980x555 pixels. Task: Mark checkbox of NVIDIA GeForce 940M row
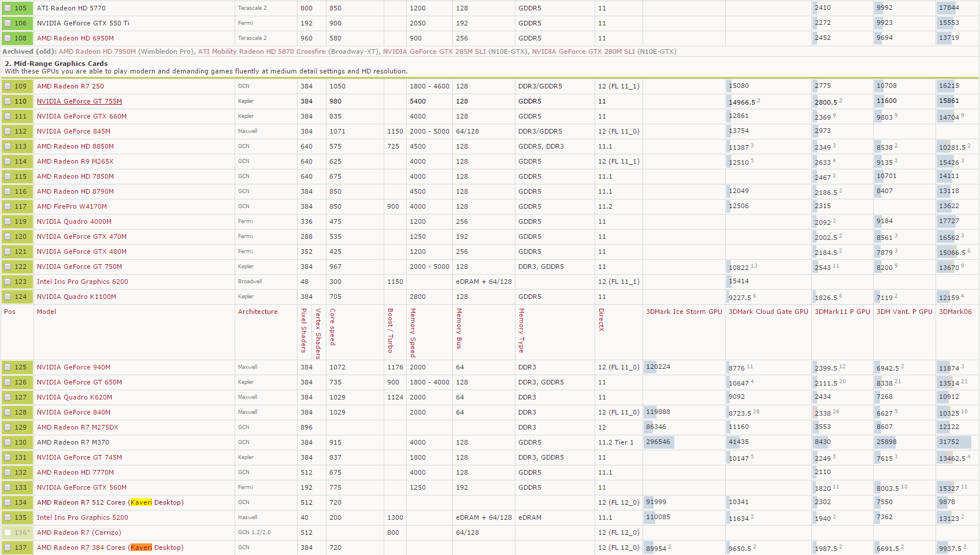coord(8,367)
